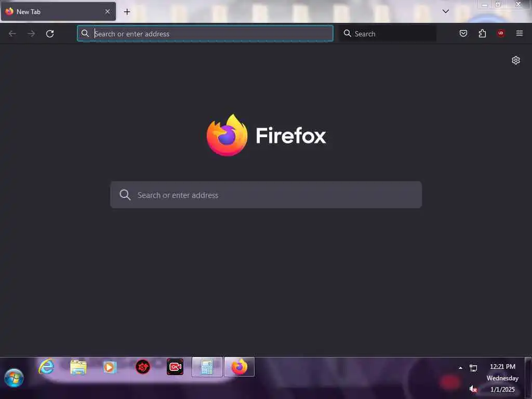Open the Firefox hamburger application menu
Screen dimensions: 532x399
pos(520,33)
